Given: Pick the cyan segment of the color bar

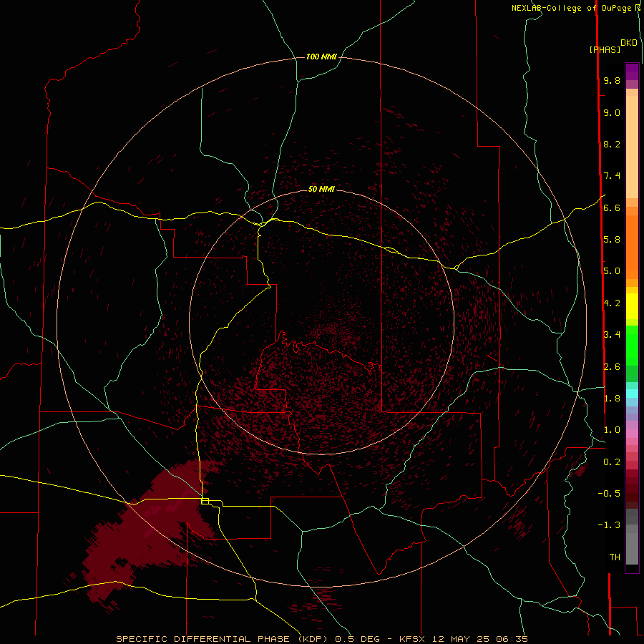Looking at the screenshot, I should pos(632,394).
